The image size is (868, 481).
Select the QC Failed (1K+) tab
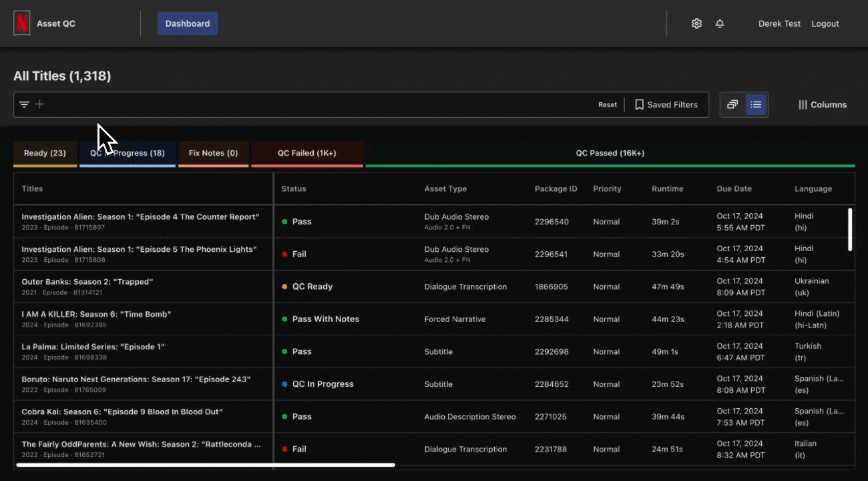pyautogui.click(x=307, y=154)
